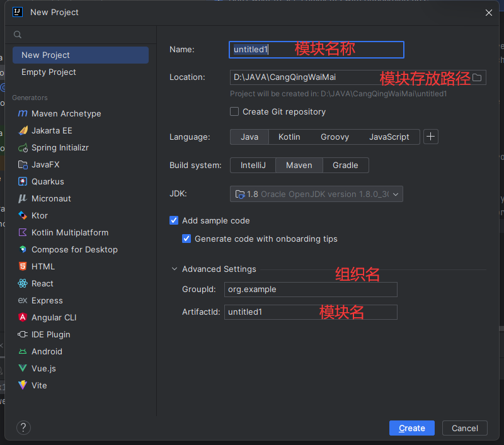
Task: Click the IntelliJ IDEA logo in title bar
Action: [18, 12]
